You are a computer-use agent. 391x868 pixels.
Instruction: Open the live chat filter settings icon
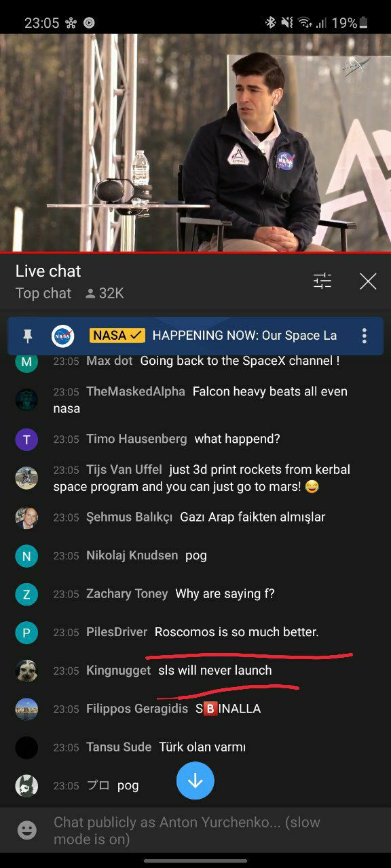click(322, 281)
